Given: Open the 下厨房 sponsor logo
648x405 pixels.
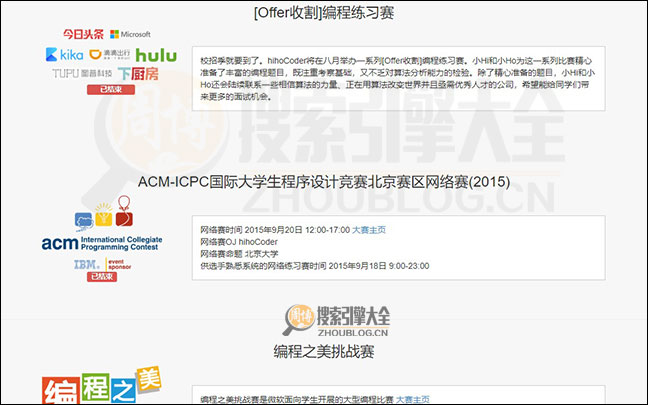Looking at the screenshot, I should click(x=138, y=74).
